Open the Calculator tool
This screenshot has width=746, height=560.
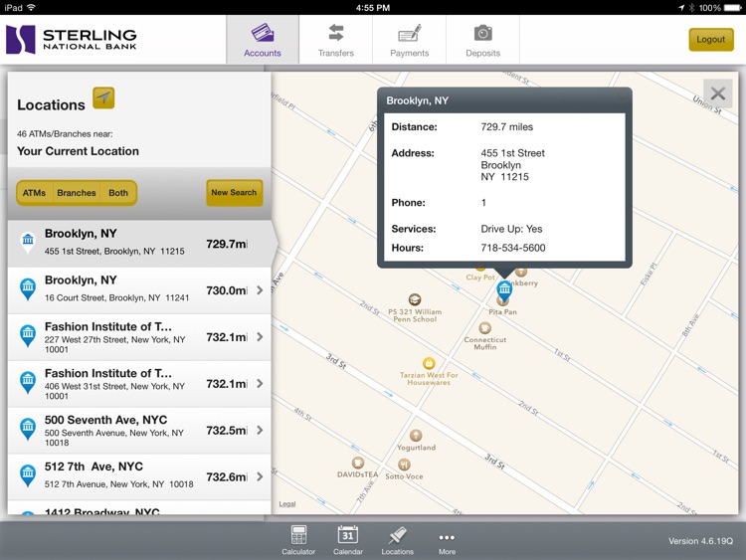point(298,540)
